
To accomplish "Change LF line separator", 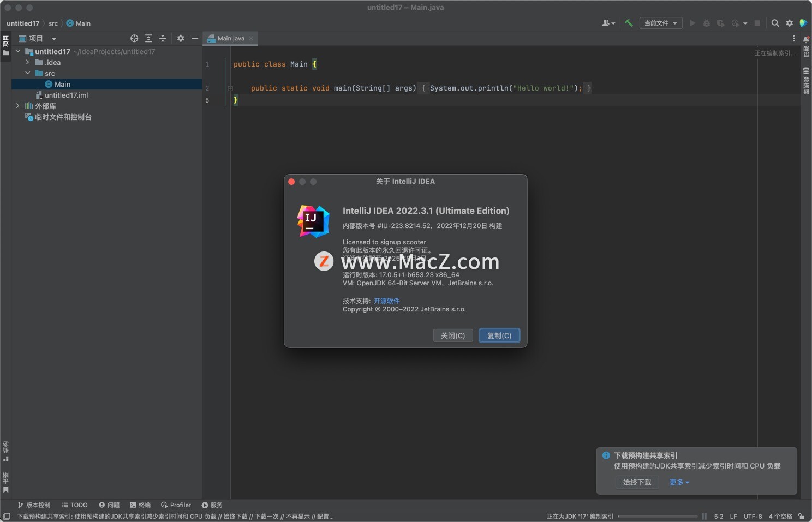I will point(733,516).
